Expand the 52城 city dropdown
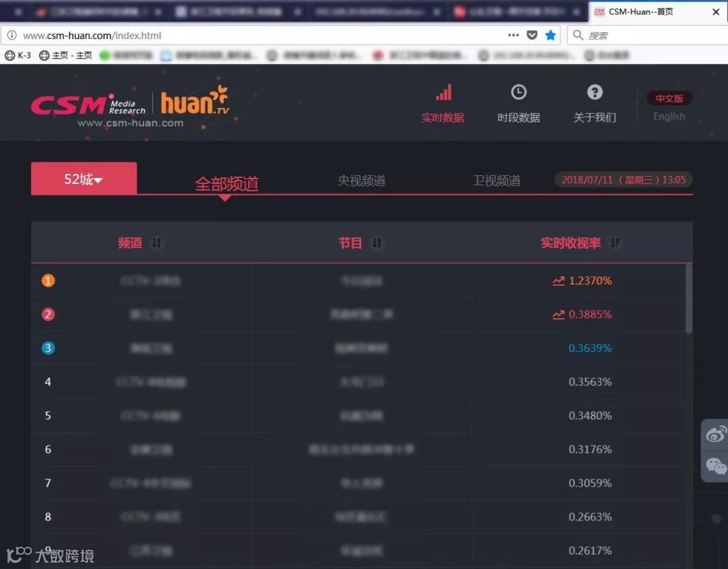 (x=84, y=179)
